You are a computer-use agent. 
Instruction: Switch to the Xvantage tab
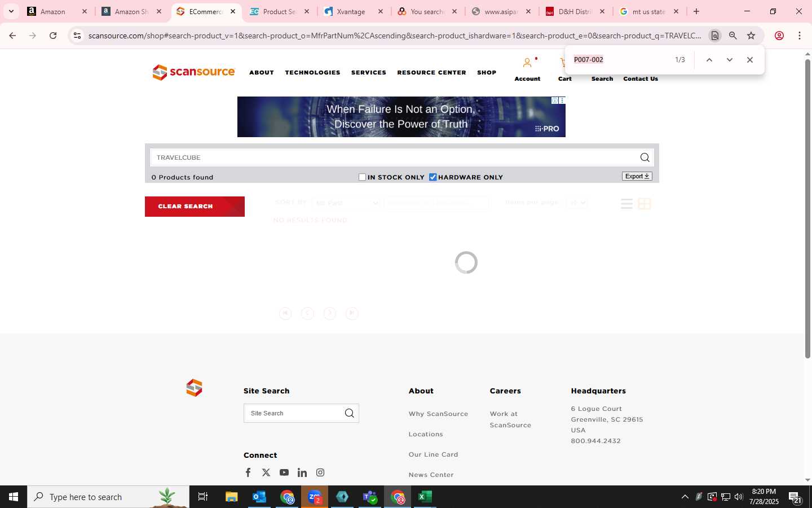click(354, 11)
